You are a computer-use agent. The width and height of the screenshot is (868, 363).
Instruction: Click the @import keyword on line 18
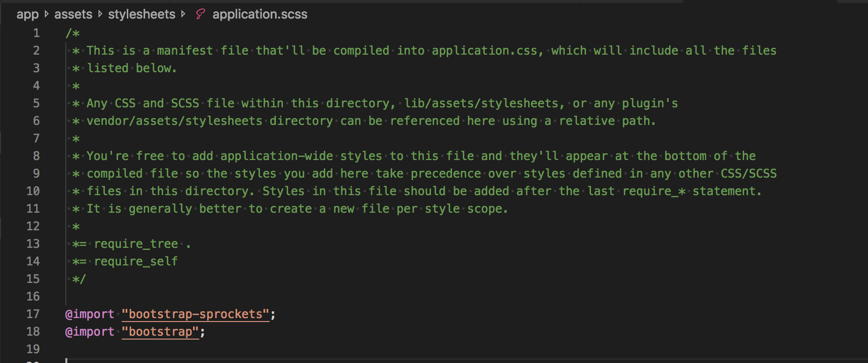(90, 332)
